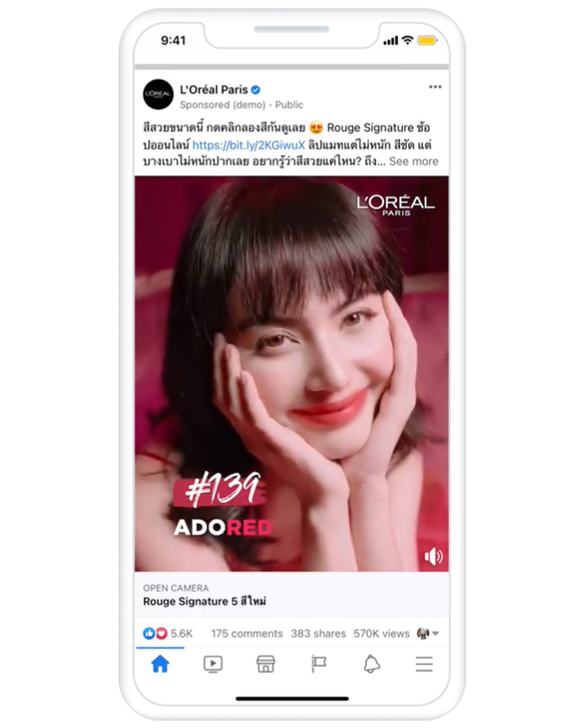The image size is (582, 728).
Task: Open the Marketplace storefront icon
Action: pos(266,664)
